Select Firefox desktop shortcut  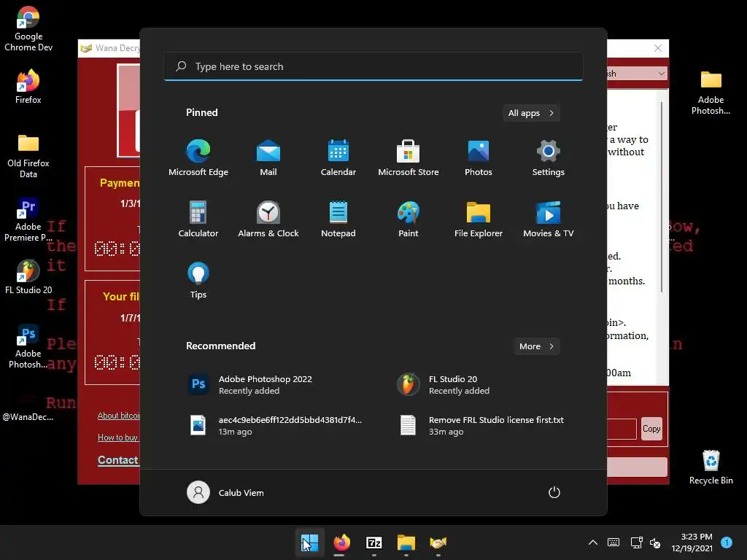pos(28,87)
